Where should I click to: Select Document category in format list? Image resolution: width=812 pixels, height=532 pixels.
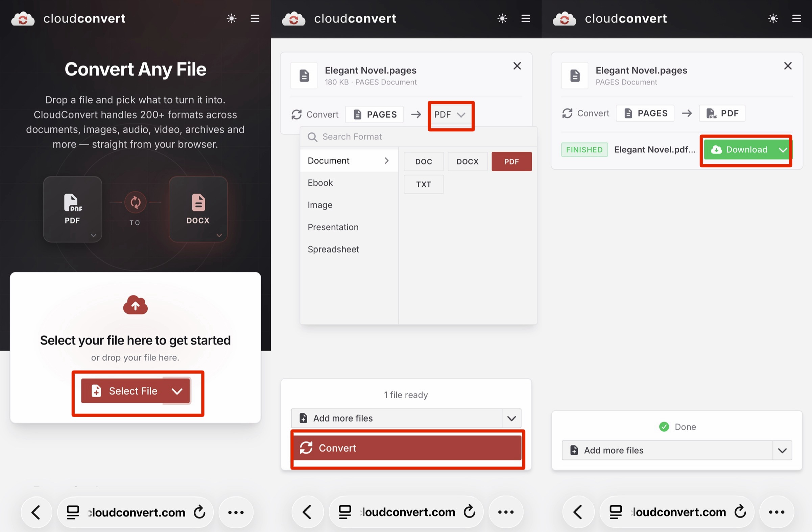(x=349, y=160)
